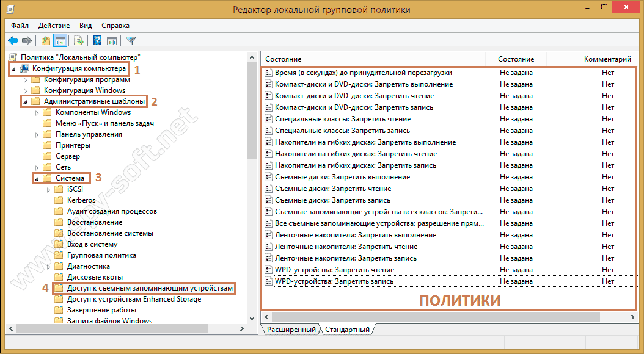The image size is (644, 354).
Task: Toggle the show/hide console tree icon
Action: pyautogui.click(x=60, y=41)
